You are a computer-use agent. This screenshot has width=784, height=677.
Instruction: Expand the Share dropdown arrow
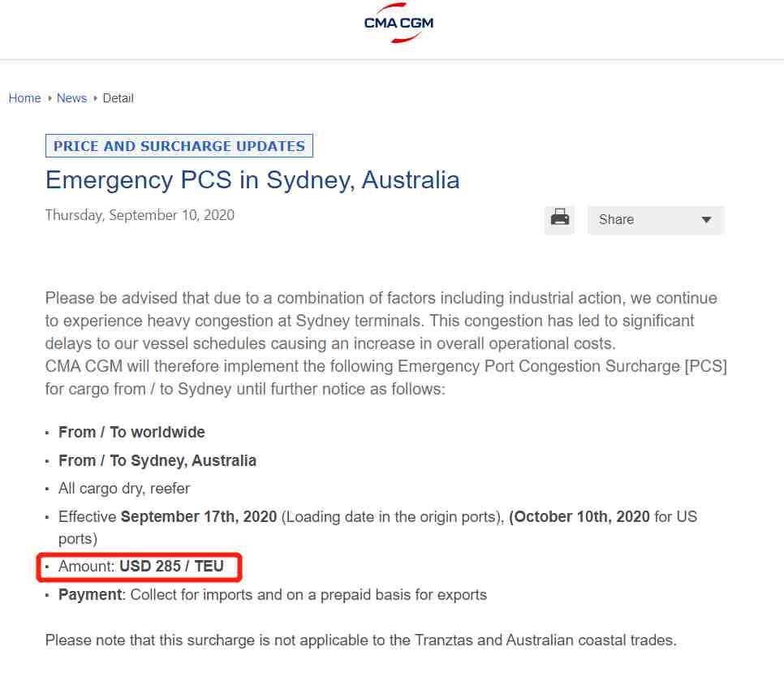click(706, 220)
